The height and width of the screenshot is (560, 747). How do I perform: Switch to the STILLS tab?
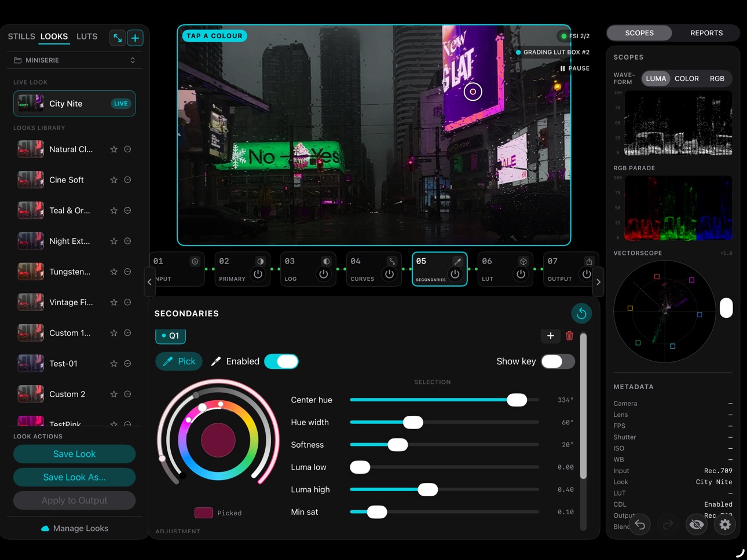click(x=21, y=36)
